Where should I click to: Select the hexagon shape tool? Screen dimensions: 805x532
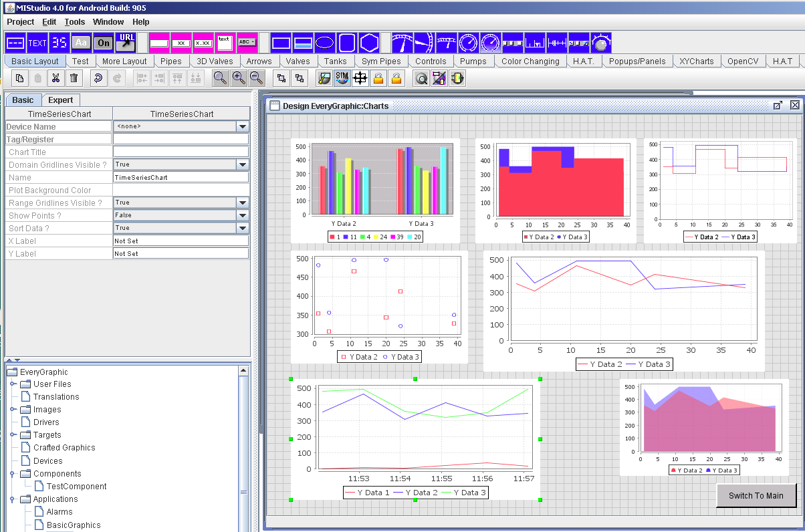[x=369, y=43]
